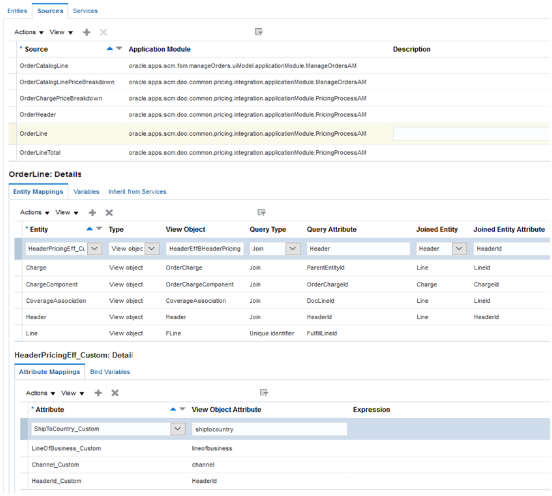Sort Entity column descending
This screenshot has width=552, height=496.
click(x=99, y=229)
